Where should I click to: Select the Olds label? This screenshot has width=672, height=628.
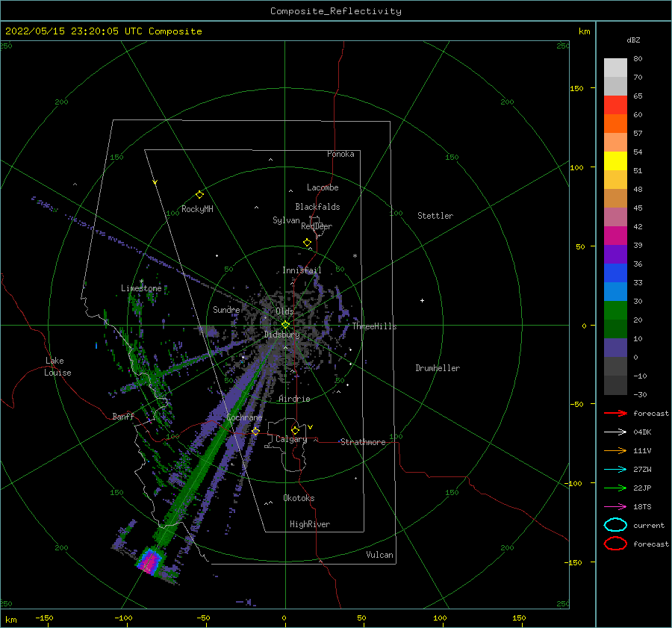tap(284, 311)
